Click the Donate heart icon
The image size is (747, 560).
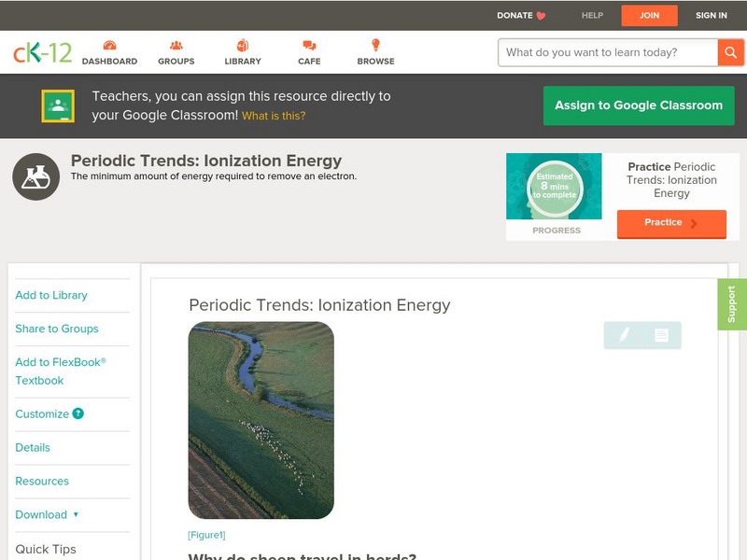coord(541,16)
